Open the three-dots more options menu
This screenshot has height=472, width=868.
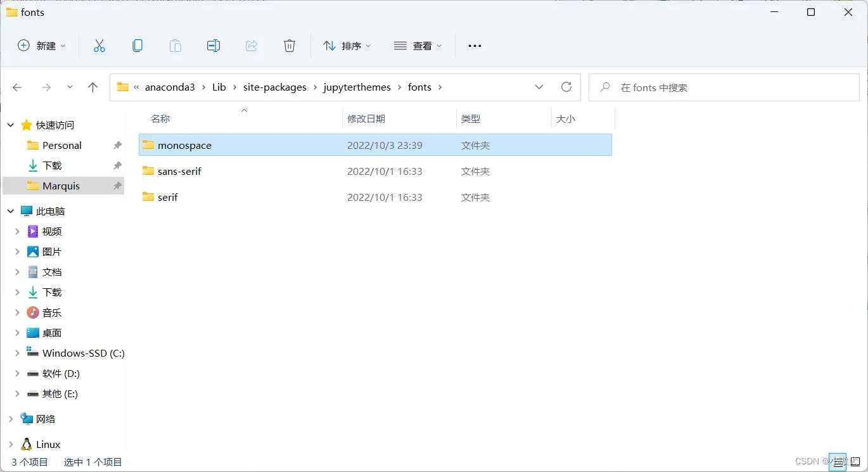coord(475,46)
